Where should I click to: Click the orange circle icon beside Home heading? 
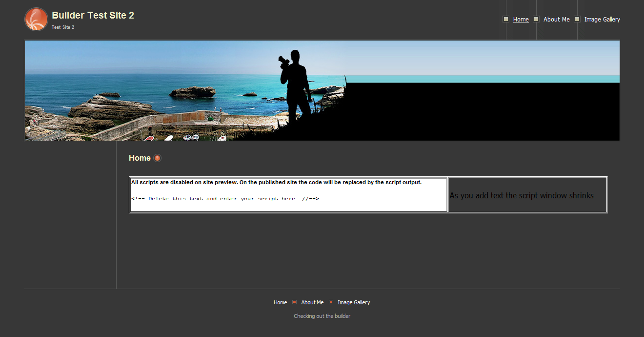tap(157, 158)
